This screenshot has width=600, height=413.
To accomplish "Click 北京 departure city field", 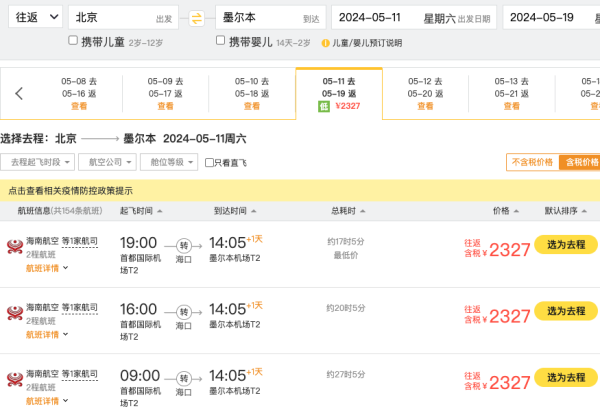I will [123, 17].
